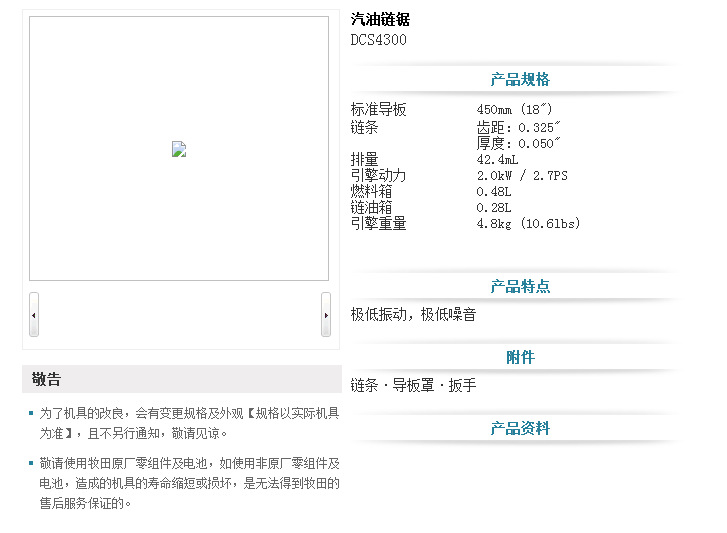Click the left thumbnail scroll arrow
The image size is (727, 533).
pyautogui.click(x=34, y=315)
